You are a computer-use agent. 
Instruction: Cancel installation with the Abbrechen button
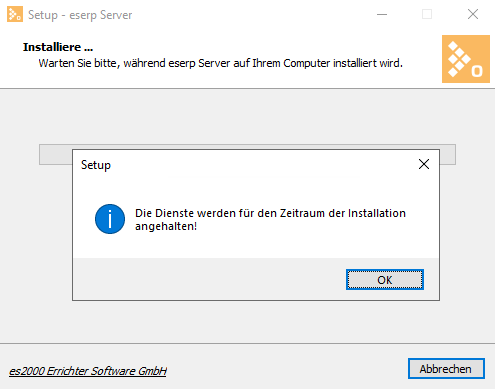(x=446, y=369)
